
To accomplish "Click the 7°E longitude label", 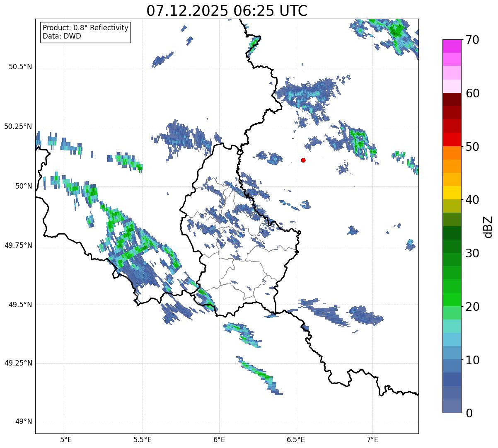I will pyautogui.click(x=372, y=439).
